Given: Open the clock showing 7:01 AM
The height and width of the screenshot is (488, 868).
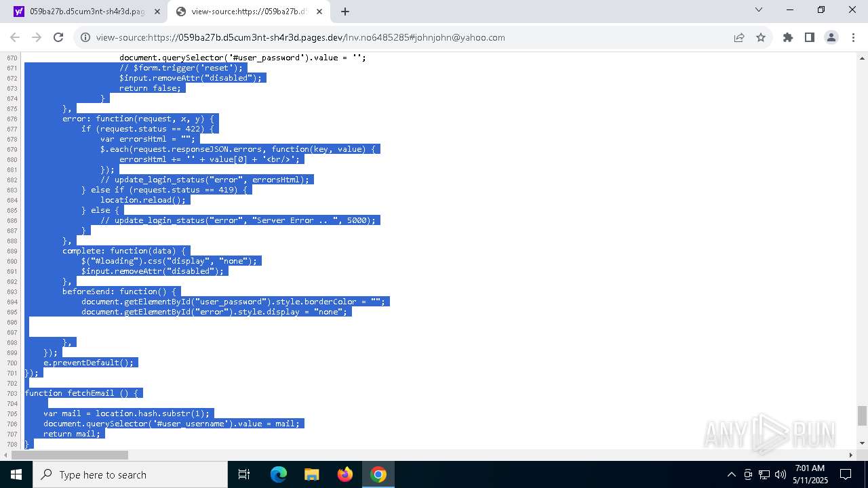Looking at the screenshot, I should point(810,474).
